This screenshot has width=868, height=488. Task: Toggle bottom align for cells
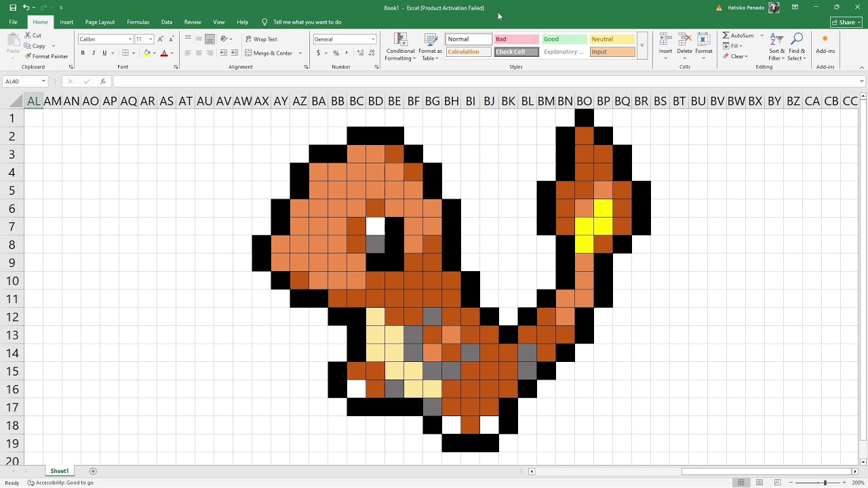[210, 39]
